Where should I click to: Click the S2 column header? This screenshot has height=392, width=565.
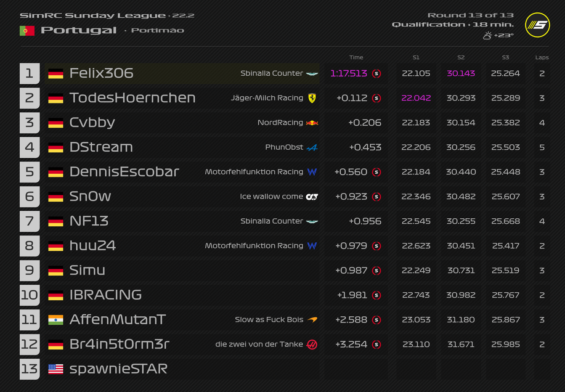point(461,57)
